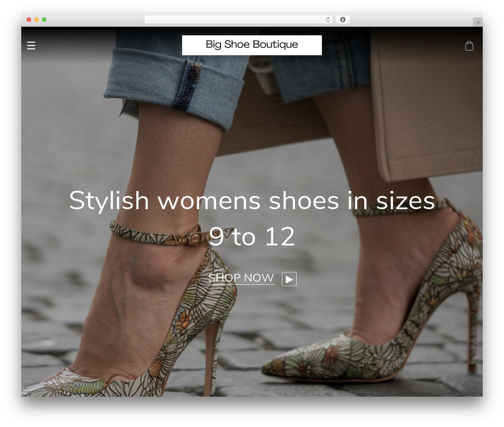Follow the SHOP NOW link
Screen dimensions: 504x427
[241, 278]
